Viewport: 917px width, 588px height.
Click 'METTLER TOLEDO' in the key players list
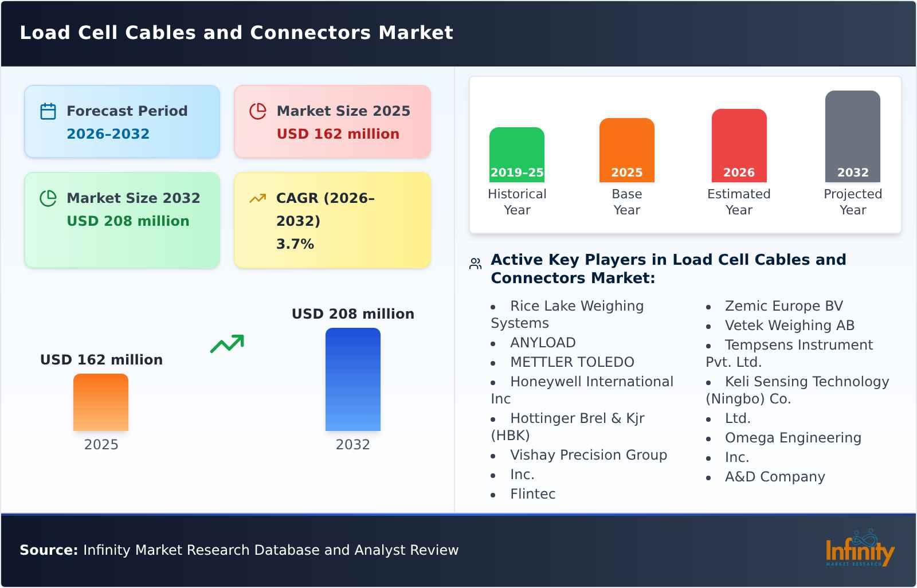(x=572, y=362)
